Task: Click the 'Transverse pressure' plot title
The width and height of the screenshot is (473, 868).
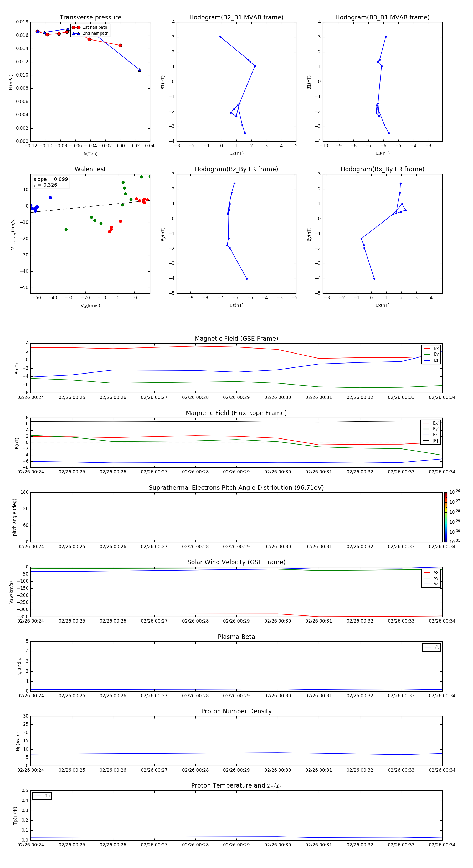Action: tap(90, 17)
